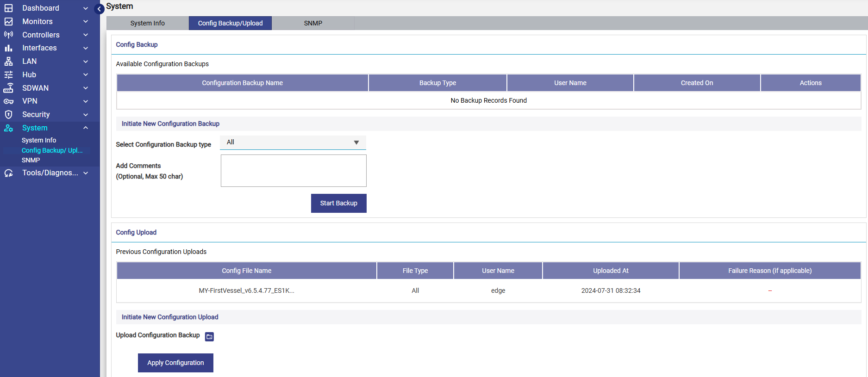
Task: Expand the Hub menu chevron
Action: (x=86, y=74)
